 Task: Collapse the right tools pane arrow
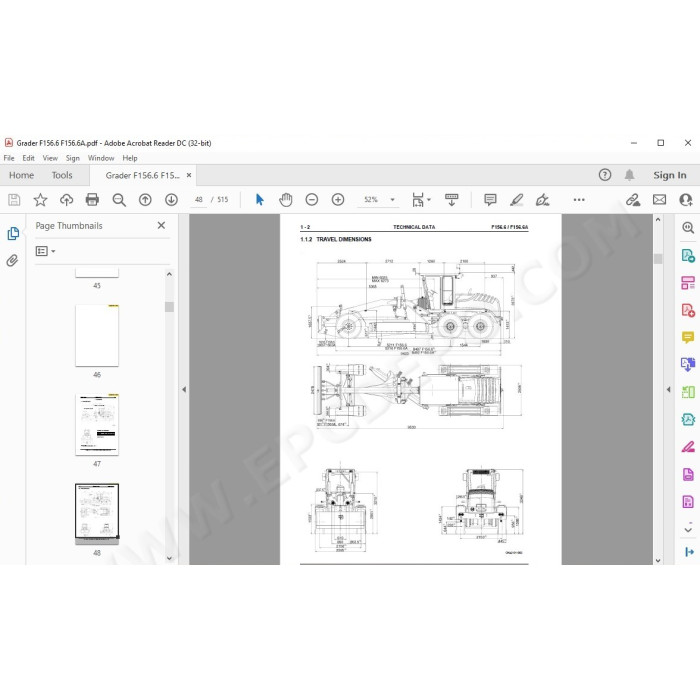coord(668,389)
